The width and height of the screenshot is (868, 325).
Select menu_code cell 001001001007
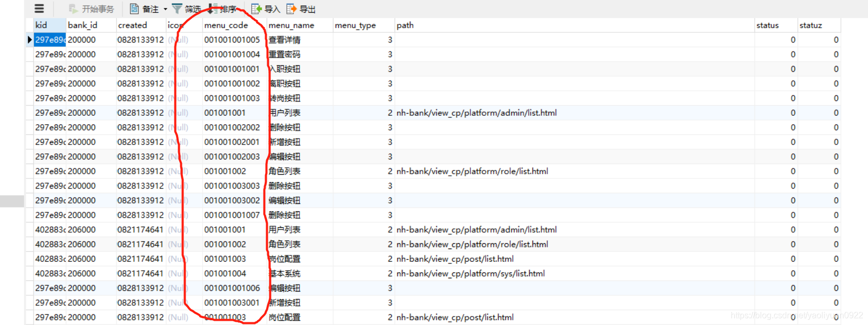coord(234,215)
